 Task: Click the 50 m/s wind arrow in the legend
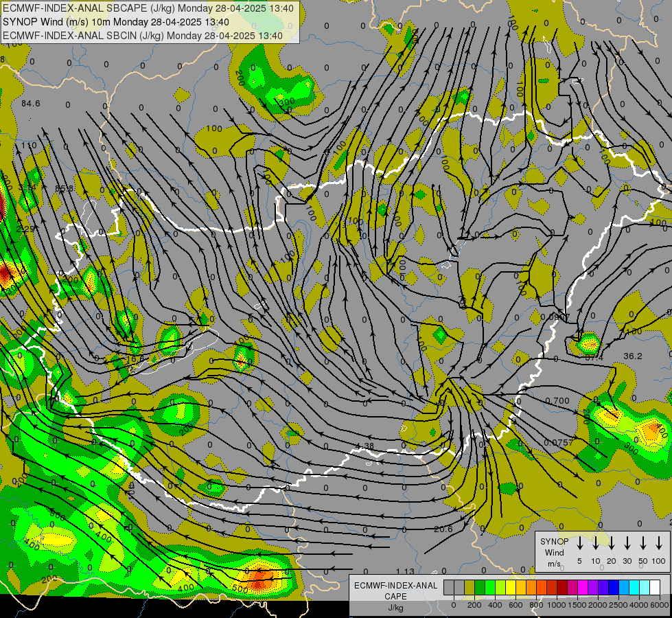643,543
